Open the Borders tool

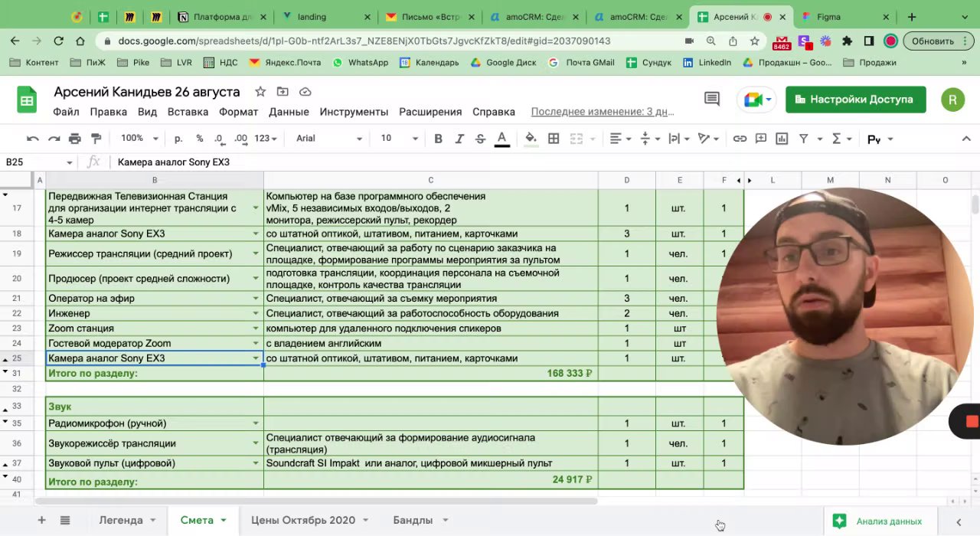554,139
